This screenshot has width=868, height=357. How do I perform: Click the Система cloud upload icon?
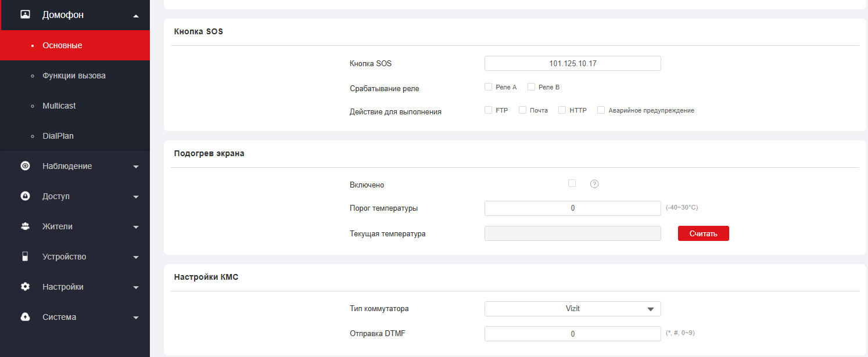coord(25,317)
